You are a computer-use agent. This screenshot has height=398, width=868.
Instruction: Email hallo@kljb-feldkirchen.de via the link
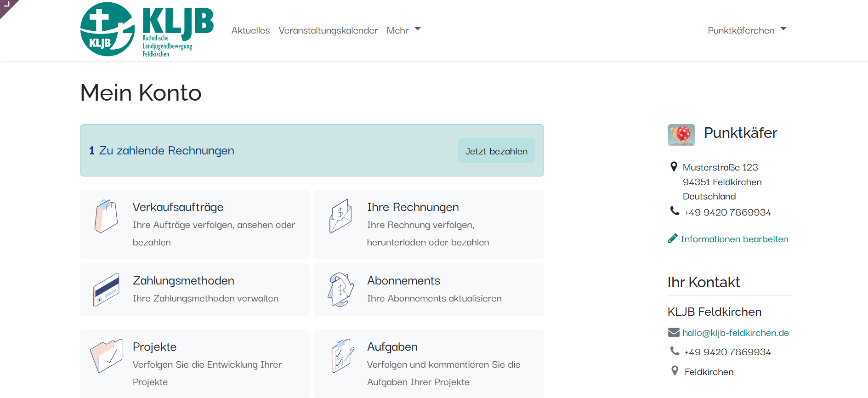pos(735,333)
